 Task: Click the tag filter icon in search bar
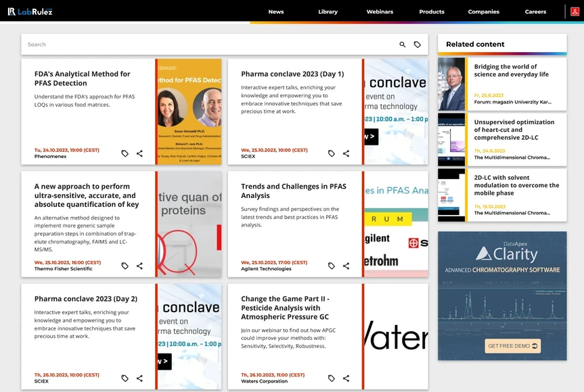click(x=418, y=45)
